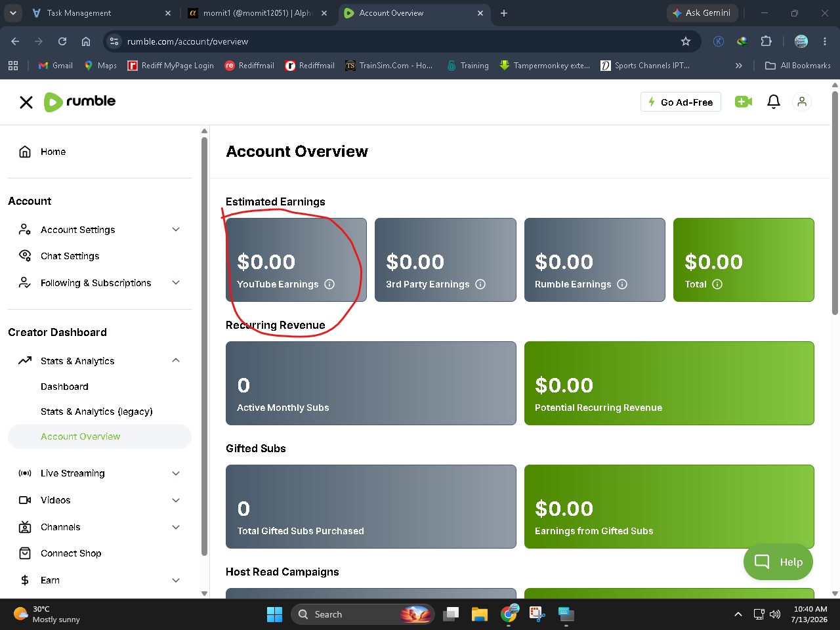Open the Help chat button
This screenshot has width=840, height=630.
coord(778,562)
